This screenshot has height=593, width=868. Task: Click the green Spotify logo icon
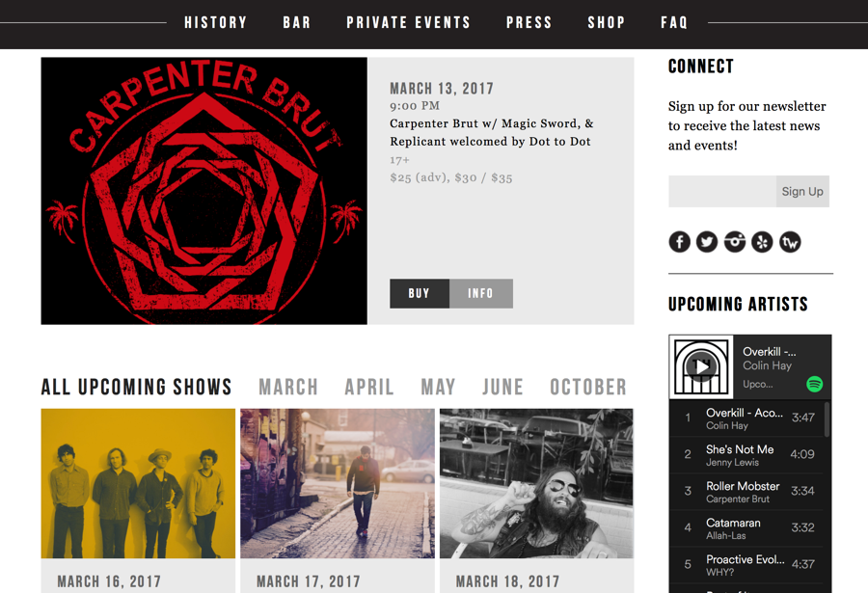pos(814,384)
